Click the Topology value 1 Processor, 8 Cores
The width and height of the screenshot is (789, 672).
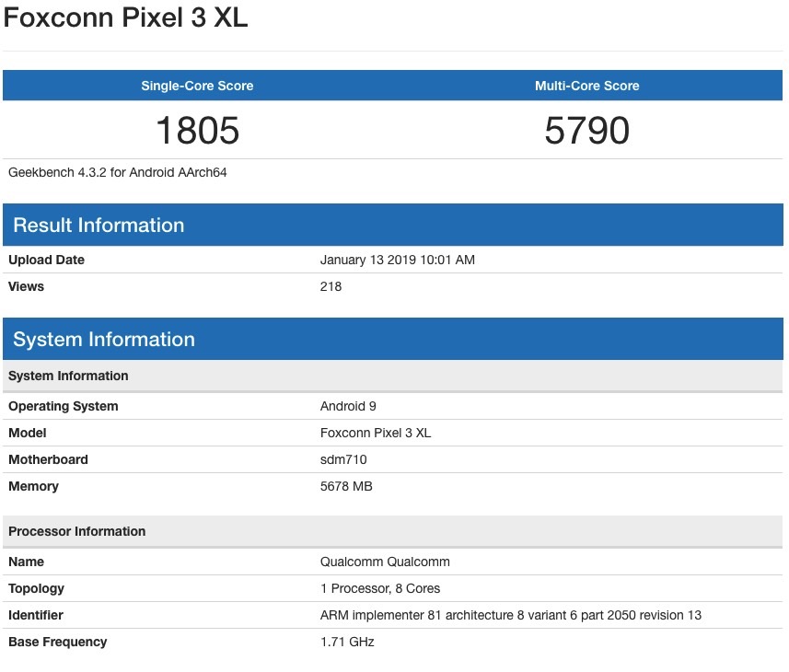click(380, 588)
